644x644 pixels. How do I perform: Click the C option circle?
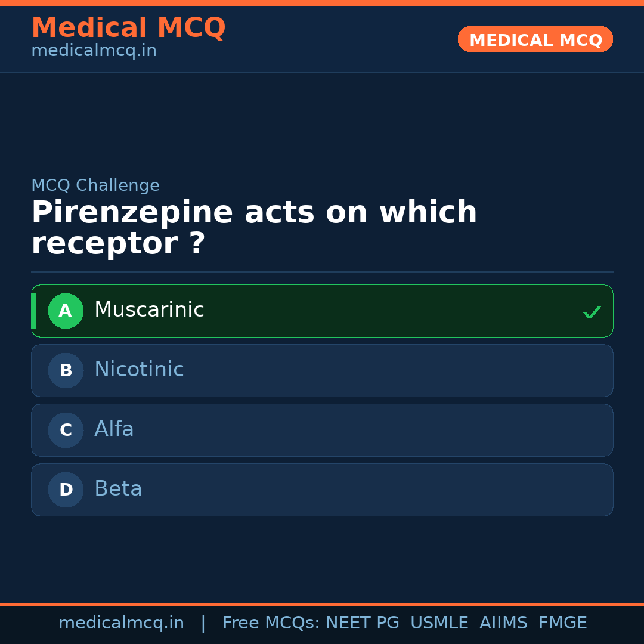66,430
